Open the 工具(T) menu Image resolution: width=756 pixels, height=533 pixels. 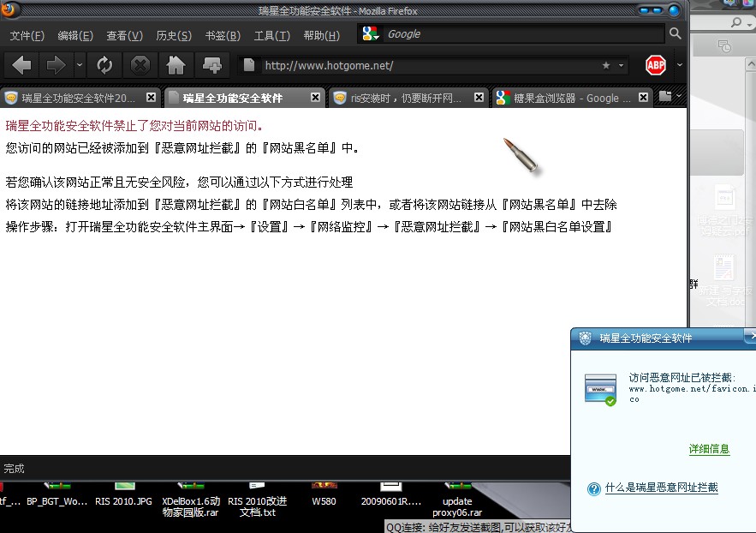tap(272, 36)
